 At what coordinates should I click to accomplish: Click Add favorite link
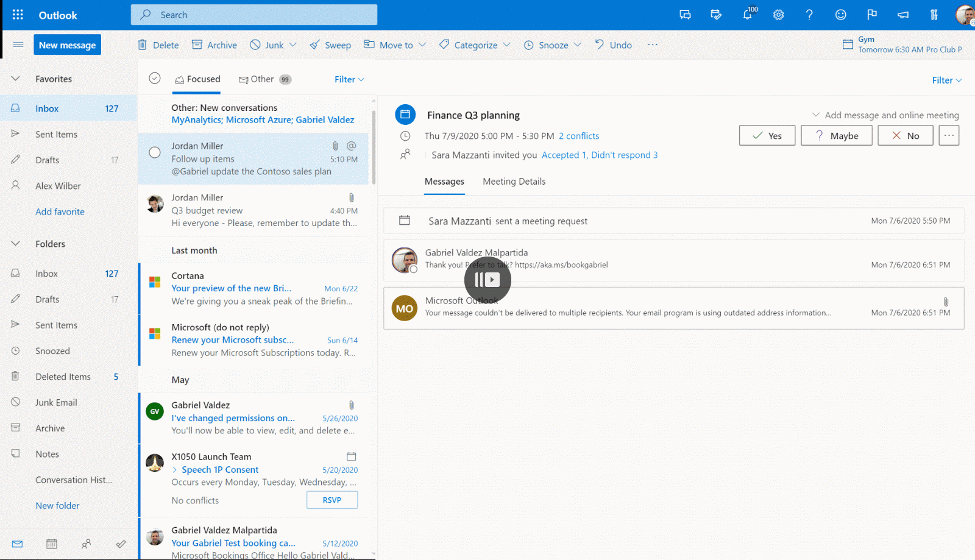(60, 211)
